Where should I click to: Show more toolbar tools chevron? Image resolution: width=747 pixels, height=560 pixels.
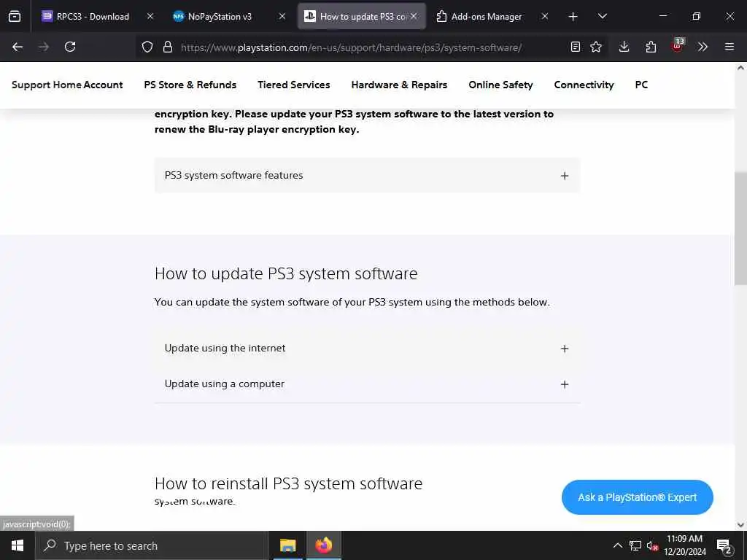703,47
